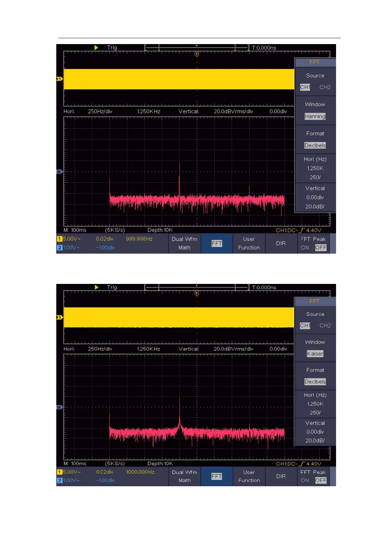This screenshot has height=554, width=392.
Task: Set FFT Peak OFF in Kaiser screenshot
Action: [x=321, y=480]
